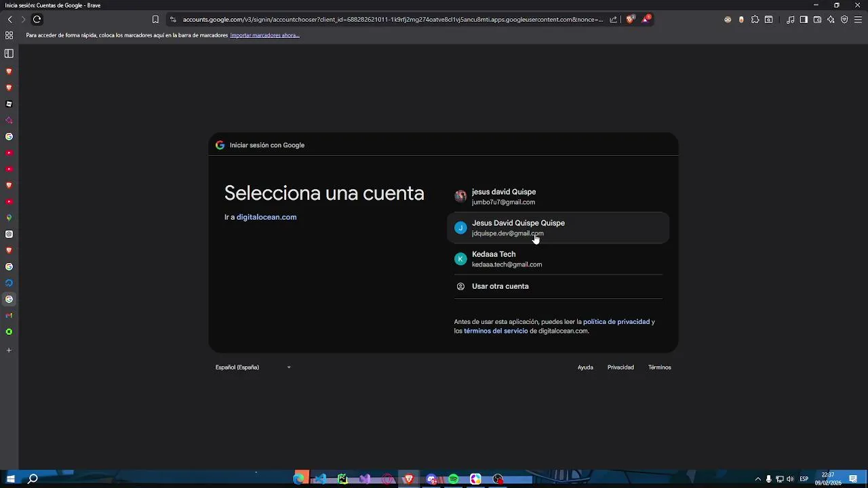Click Importar marcadores ahora link
Screen dimensions: 868x488
tap(264, 35)
